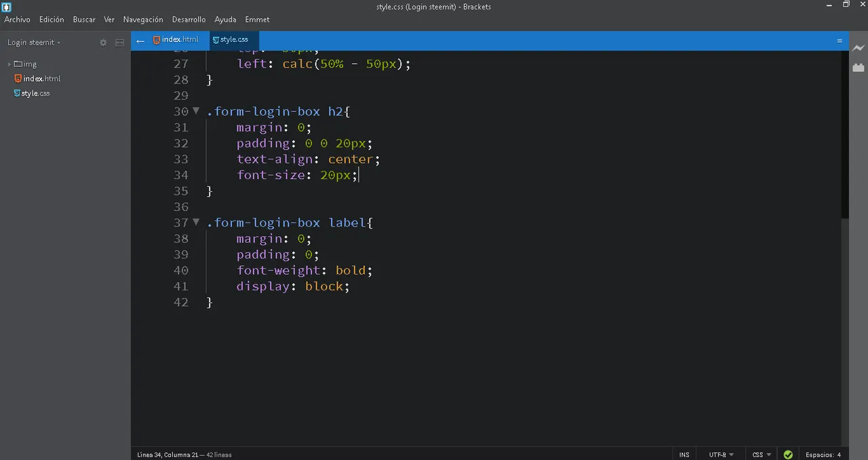Click the indentation size value 4
The image size is (868, 460).
pyautogui.click(x=840, y=455)
